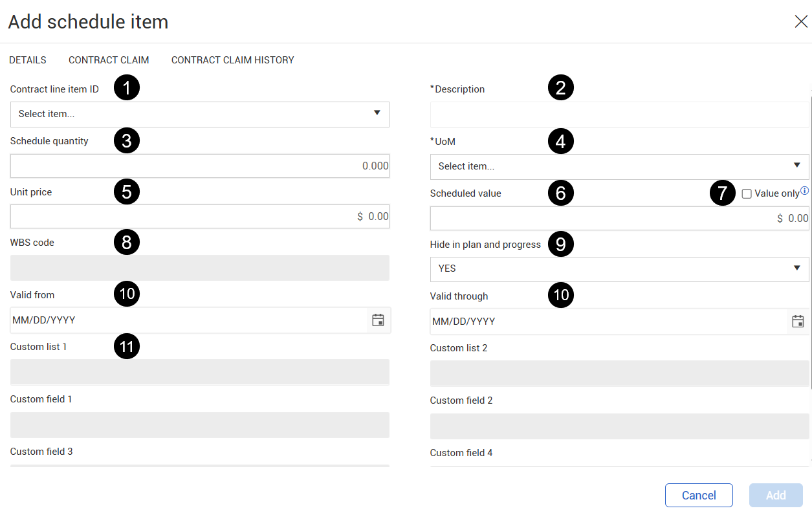Viewport: 812px width, 515px height.
Task: Open the Valid through calendar picker
Action: point(798,322)
